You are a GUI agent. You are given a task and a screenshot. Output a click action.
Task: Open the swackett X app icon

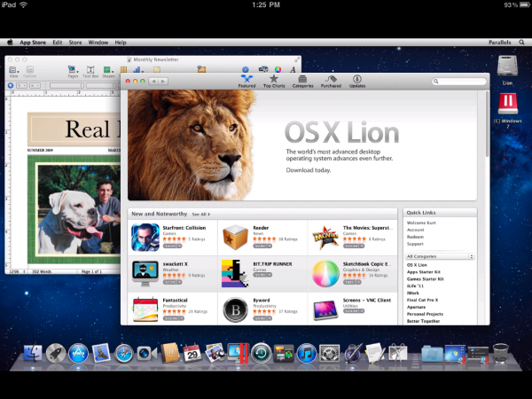[x=145, y=273]
